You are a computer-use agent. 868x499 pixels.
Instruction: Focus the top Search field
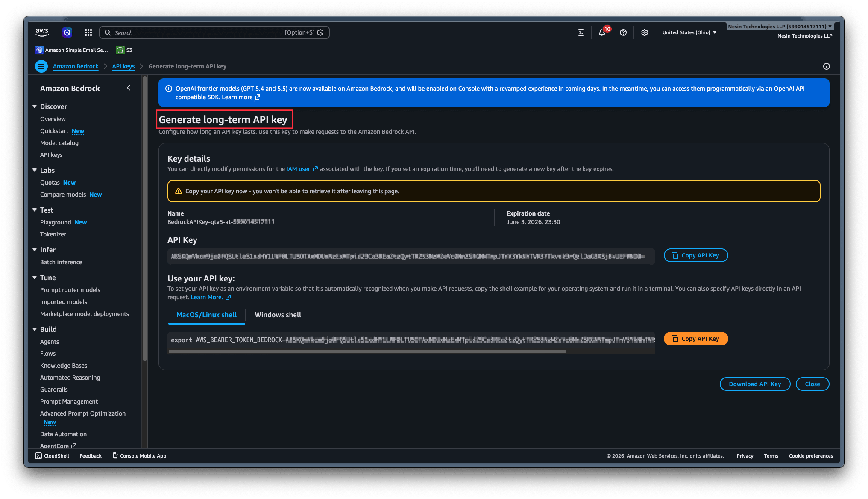[214, 32]
